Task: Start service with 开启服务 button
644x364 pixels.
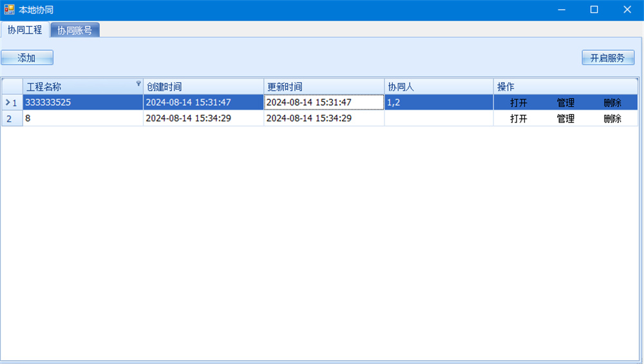Action: [x=607, y=58]
